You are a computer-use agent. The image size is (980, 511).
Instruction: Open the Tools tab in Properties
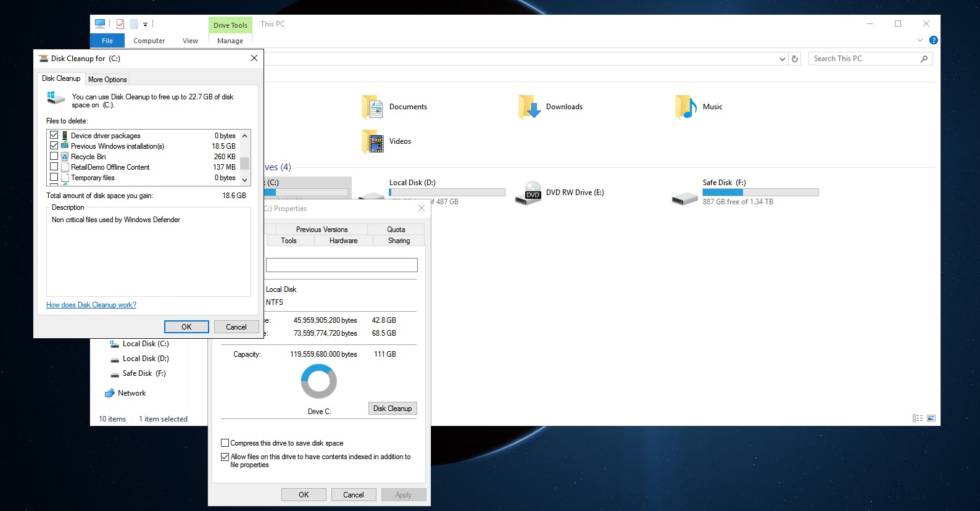click(x=289, y=241)
